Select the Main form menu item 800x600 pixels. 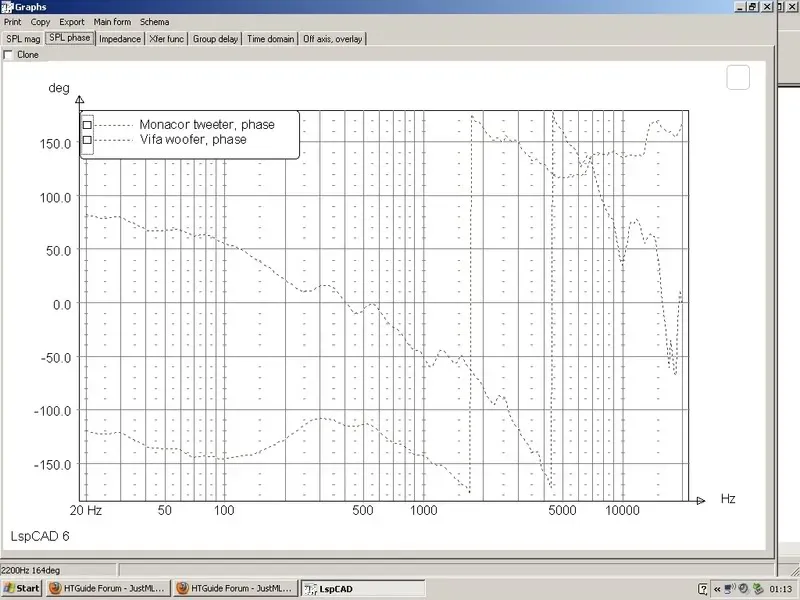112,22
